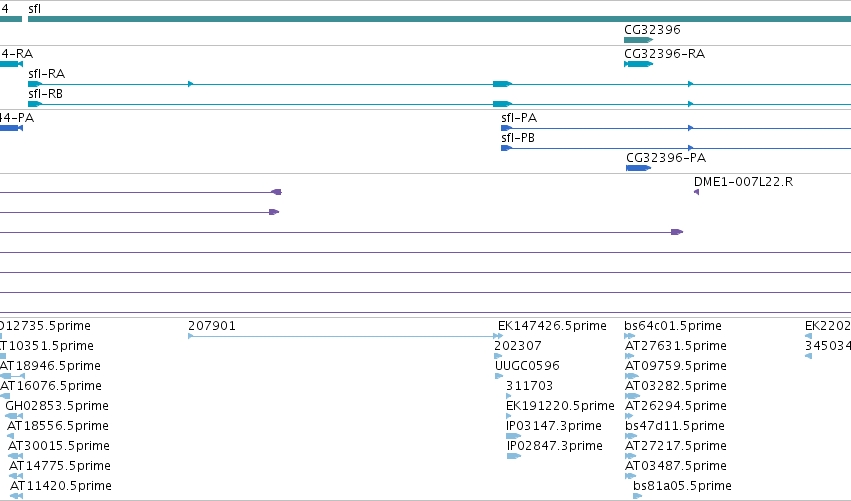Click the 202307 feature label
The image size is (851, 501).
(518, 346)
